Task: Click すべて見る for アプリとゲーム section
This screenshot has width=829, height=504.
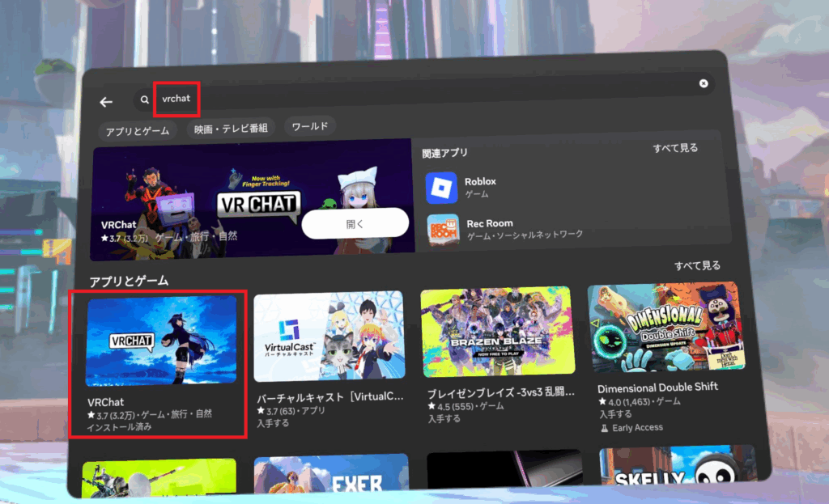Action: tap(697, 265)
